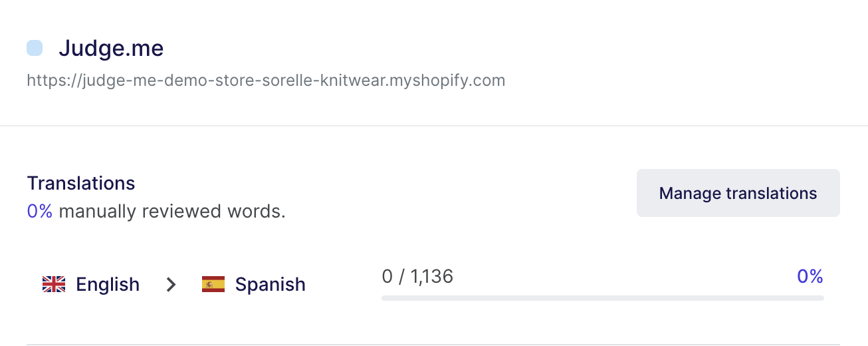This screenshot has height=346, width=868.
Task: Open the Manage translations button
Action: point(738,193)
